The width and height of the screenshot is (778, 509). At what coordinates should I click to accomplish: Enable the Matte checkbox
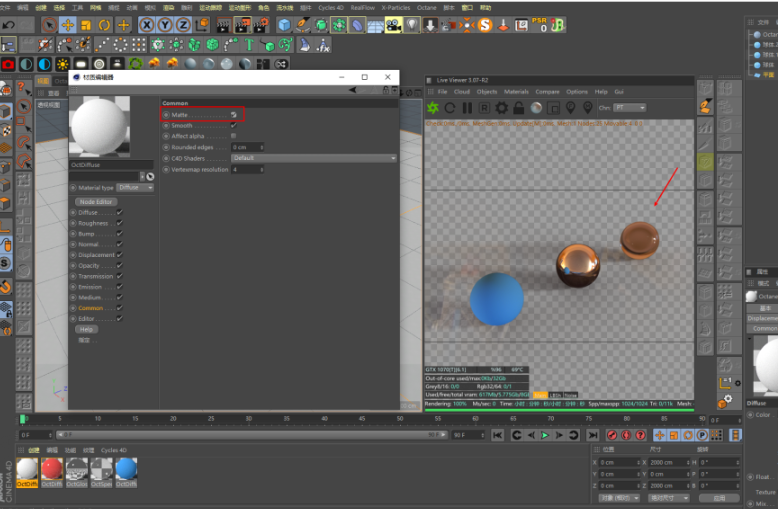pos(234,115)
